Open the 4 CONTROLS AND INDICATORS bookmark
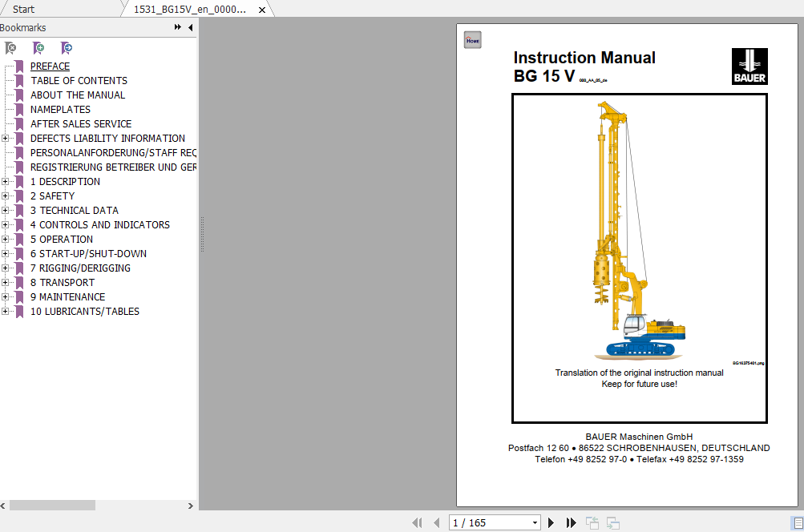 100,224
